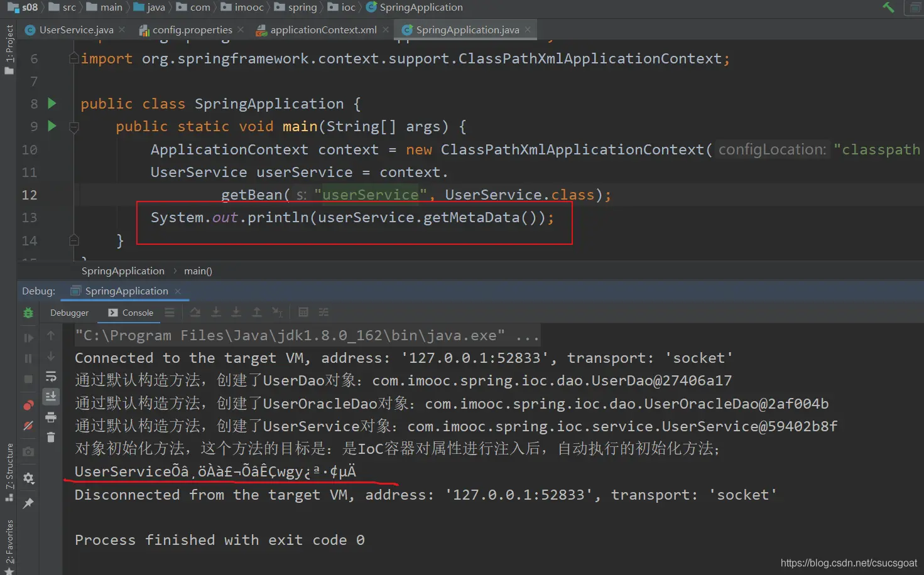The width and height of the screenshot is (924, 575).
Task: Toggle scroll to end of console
Action: point(51,396)
